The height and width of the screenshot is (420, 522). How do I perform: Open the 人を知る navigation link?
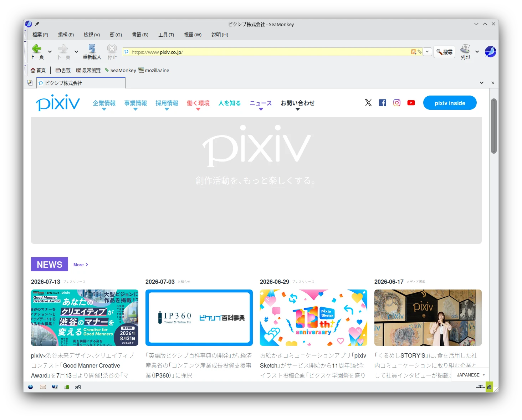(230, 103)
